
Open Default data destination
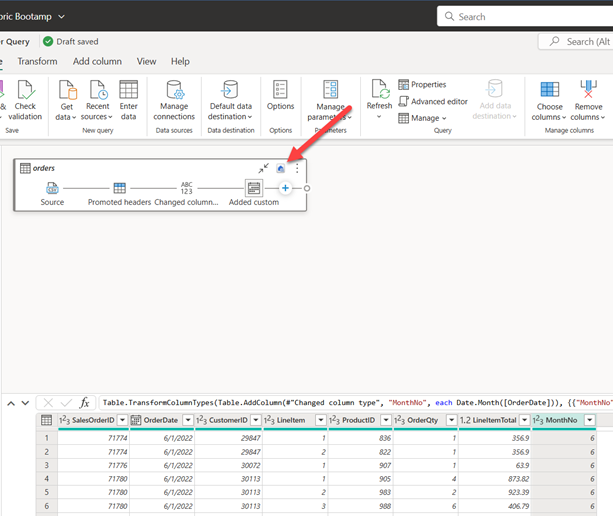(x=230, y=100)
